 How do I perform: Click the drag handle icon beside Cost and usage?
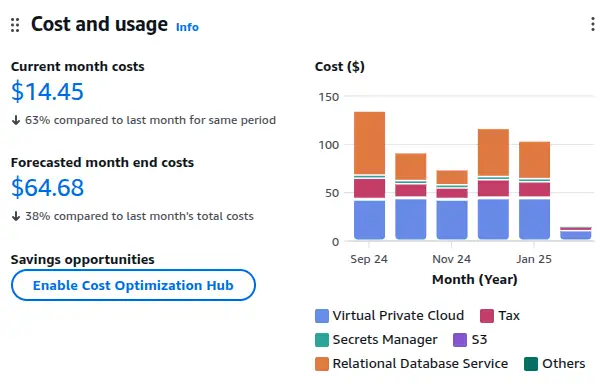(x=15, y=25)
